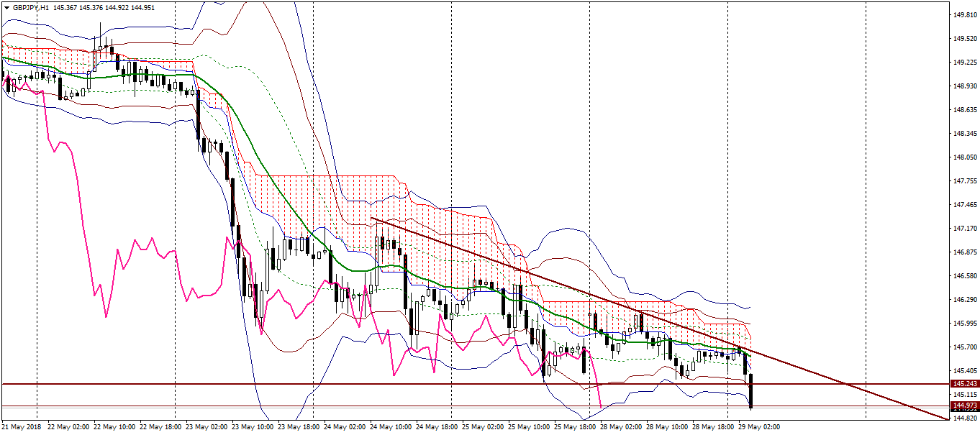Viewport: 980px width, 435px height.
Task: Click the 146.580 price scale label
Action: point(964,275)
